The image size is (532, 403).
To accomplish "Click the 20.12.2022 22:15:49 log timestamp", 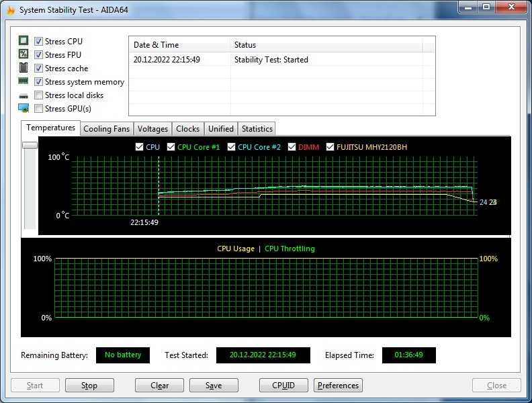I will click(x=167, y=60).
